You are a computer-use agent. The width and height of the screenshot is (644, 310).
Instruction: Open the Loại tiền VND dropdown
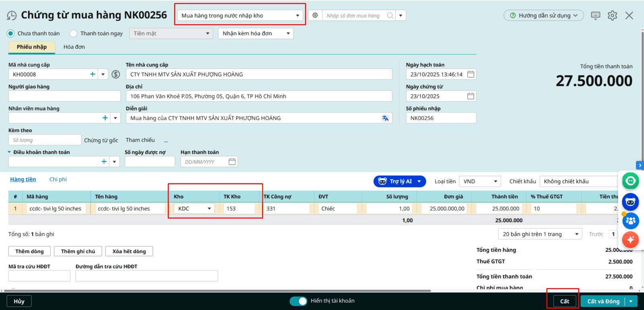click(x=480, y=181)
